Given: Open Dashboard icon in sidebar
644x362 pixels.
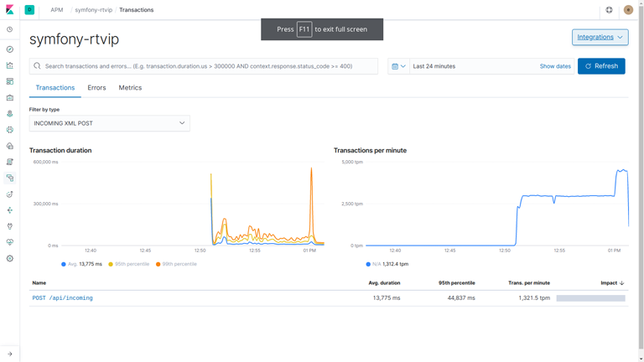Looking at the screenshot, I should coord(10,81).
